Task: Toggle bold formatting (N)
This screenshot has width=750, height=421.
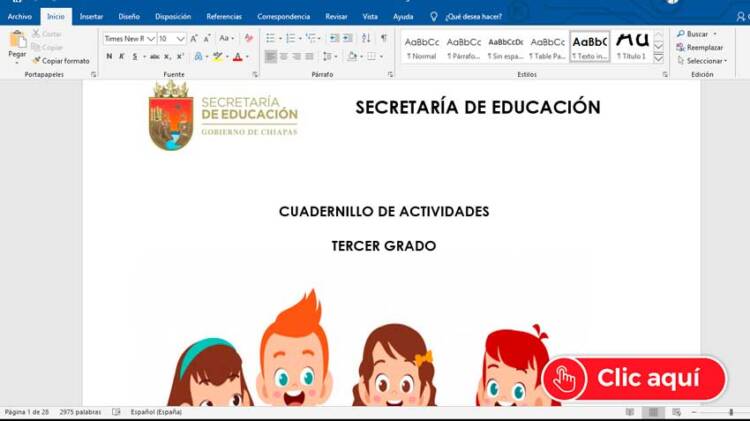Action: coord(108,57)
